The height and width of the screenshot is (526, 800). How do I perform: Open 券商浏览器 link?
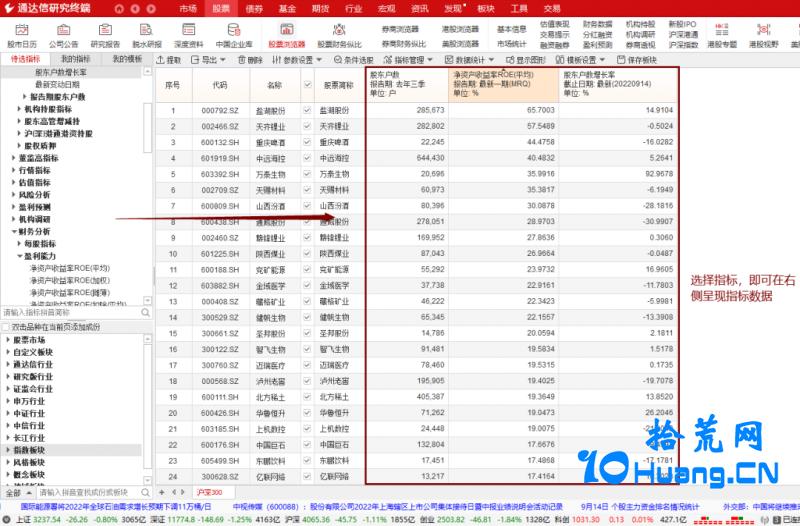pyautogui.click(x=399, y=29)
